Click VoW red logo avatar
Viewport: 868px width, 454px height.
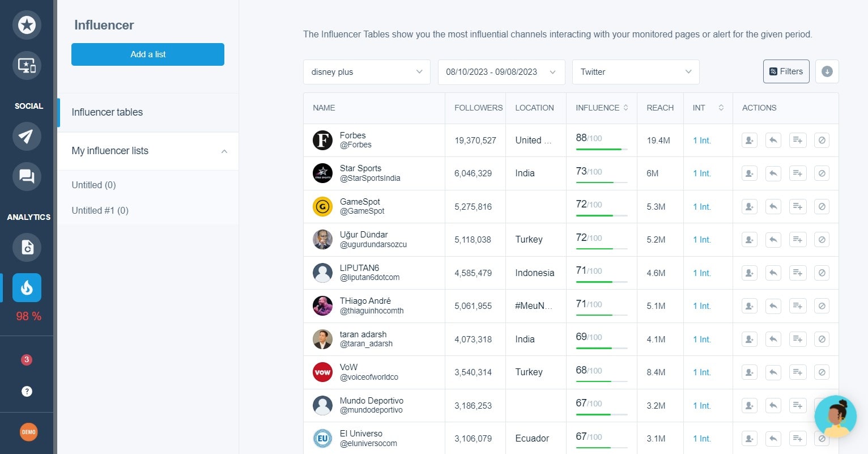click(x=322, y=372)
